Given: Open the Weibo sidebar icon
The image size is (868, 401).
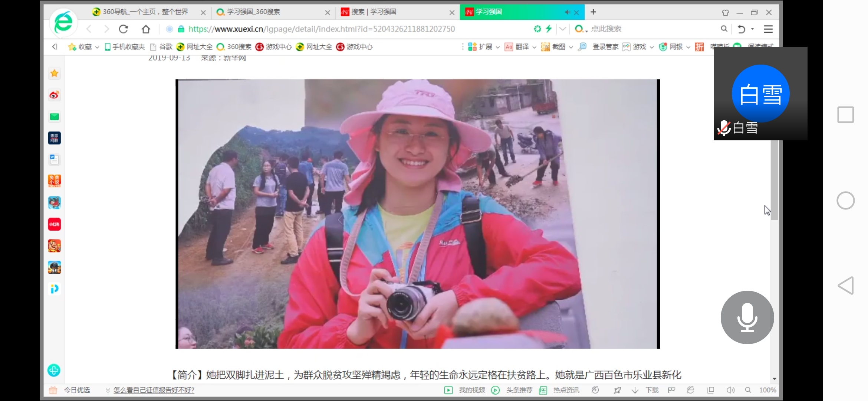Looking at the screenshot, I should 54,95.
